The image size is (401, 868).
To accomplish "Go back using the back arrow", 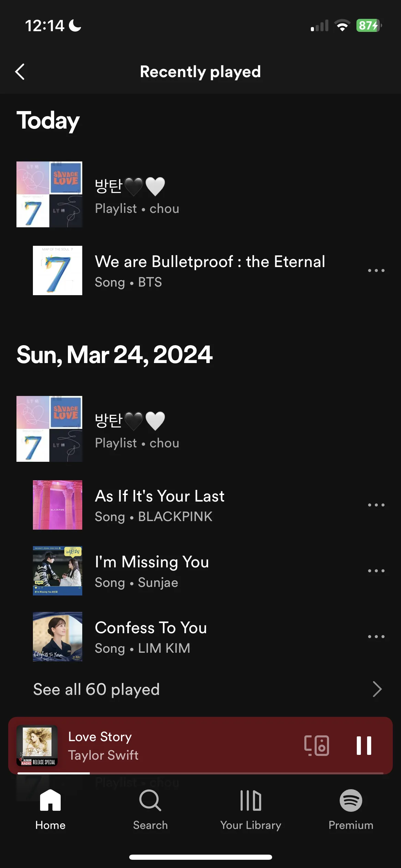I will [20, 72].
